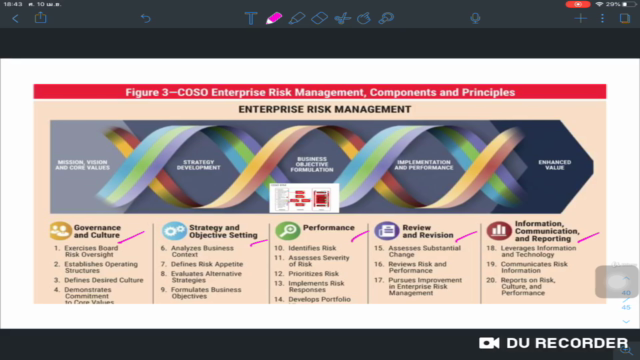Click 'Communicates Risk Information' text
The image size is (640, 360).
point(534,267)
